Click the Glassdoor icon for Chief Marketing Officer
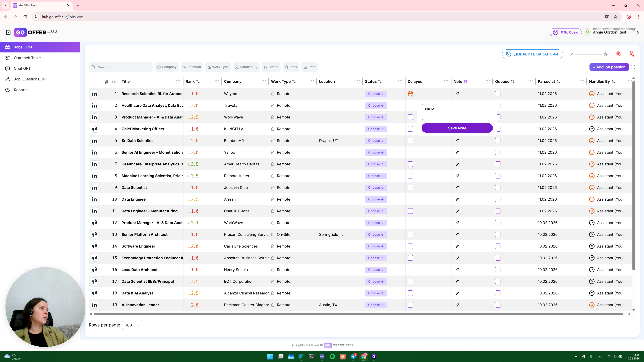 pos(94,129)
